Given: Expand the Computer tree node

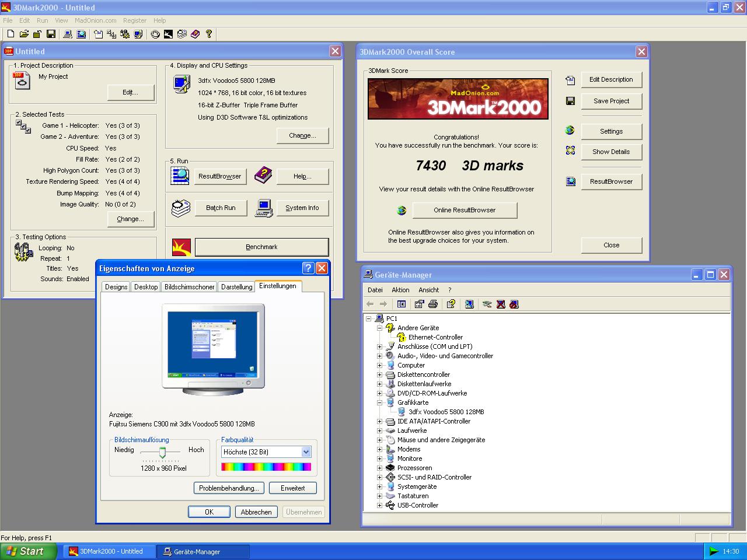Looking at the screenshot, I should click(x=379, y=365).
